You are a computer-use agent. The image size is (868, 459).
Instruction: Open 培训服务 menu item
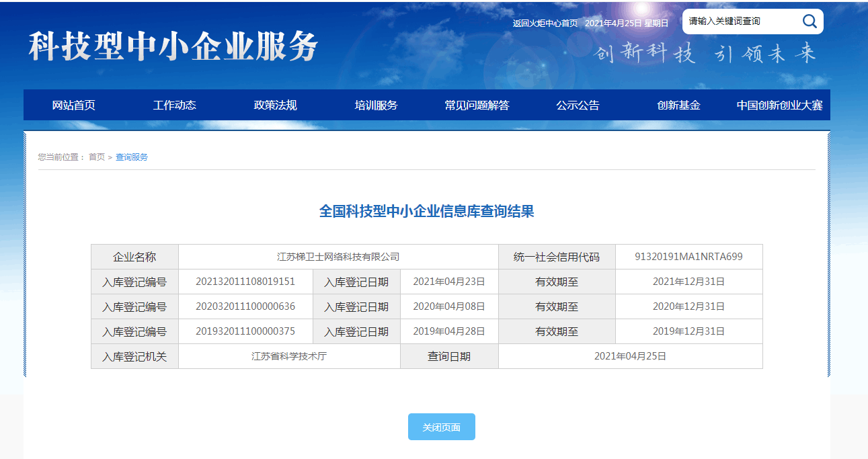tap(376, 106)
